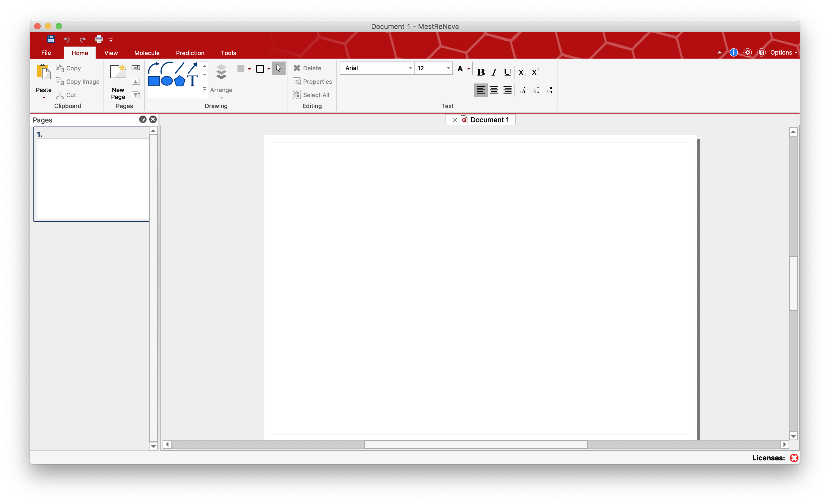
Task: Click the Subscript icon
Action: [x=522, y=72]
